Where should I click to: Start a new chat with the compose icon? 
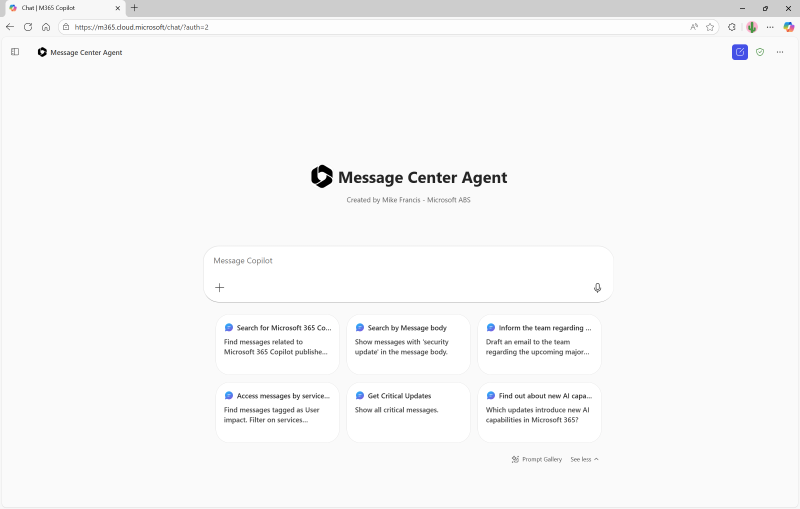pos(740,52)
